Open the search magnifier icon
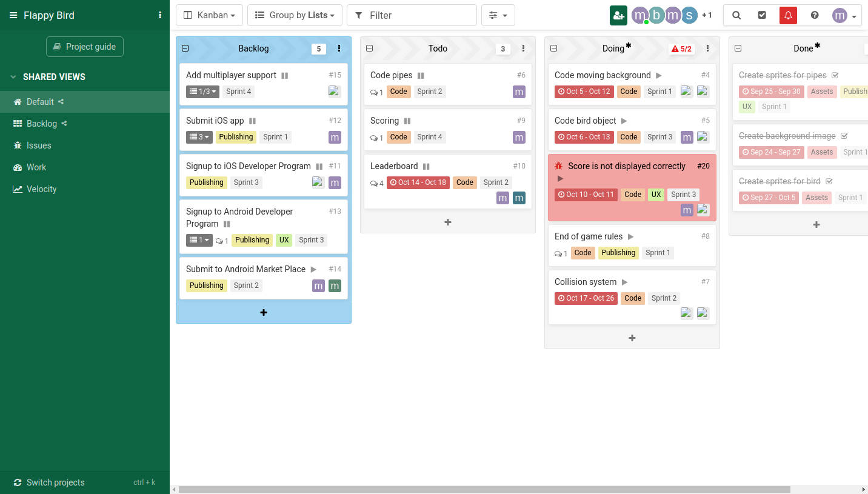This screenshot has height=494, width=868. (736, 15)
